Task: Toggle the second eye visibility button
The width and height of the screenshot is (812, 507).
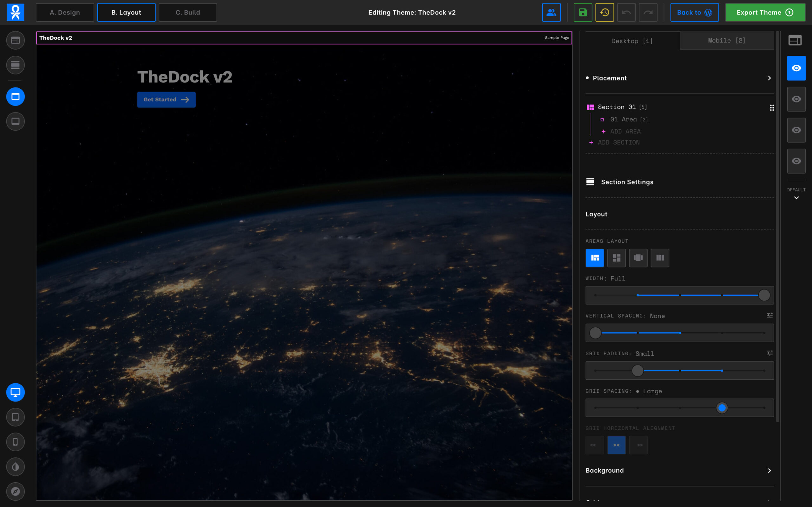Action: pos(796,99)
